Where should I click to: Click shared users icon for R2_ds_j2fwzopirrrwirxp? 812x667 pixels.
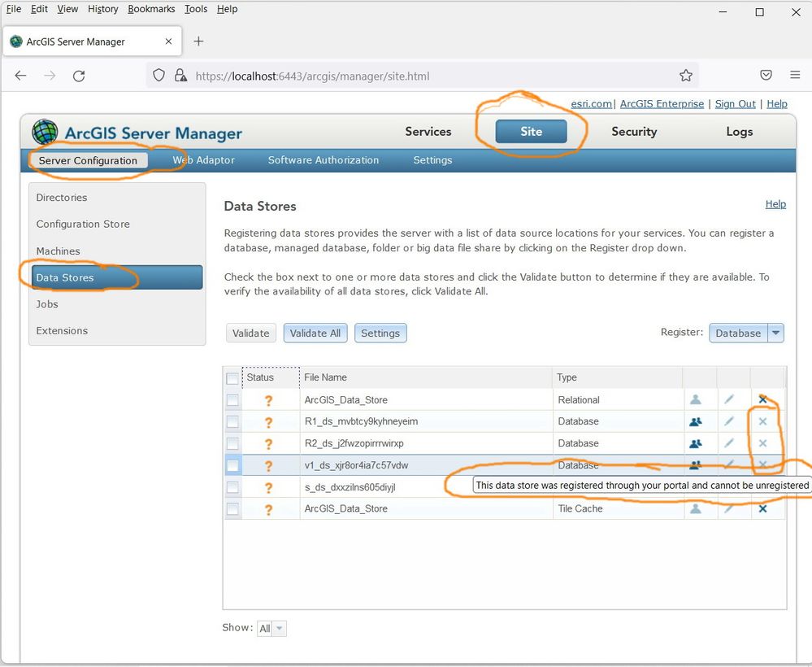coord(696,443)
